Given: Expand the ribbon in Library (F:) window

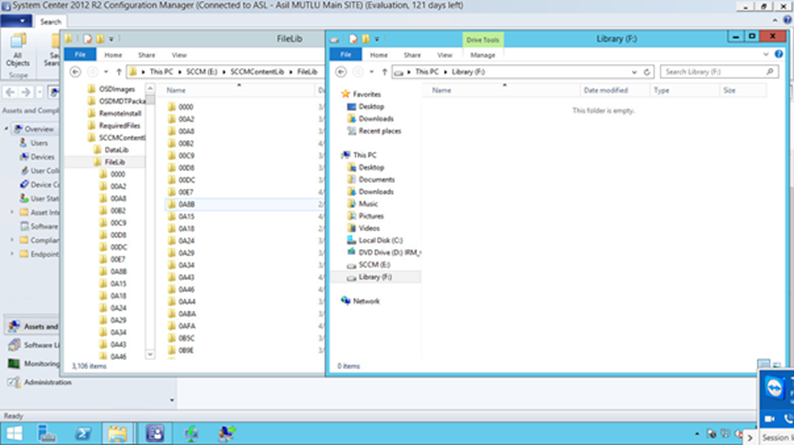Looking at the screenshot, I should 766,54.
